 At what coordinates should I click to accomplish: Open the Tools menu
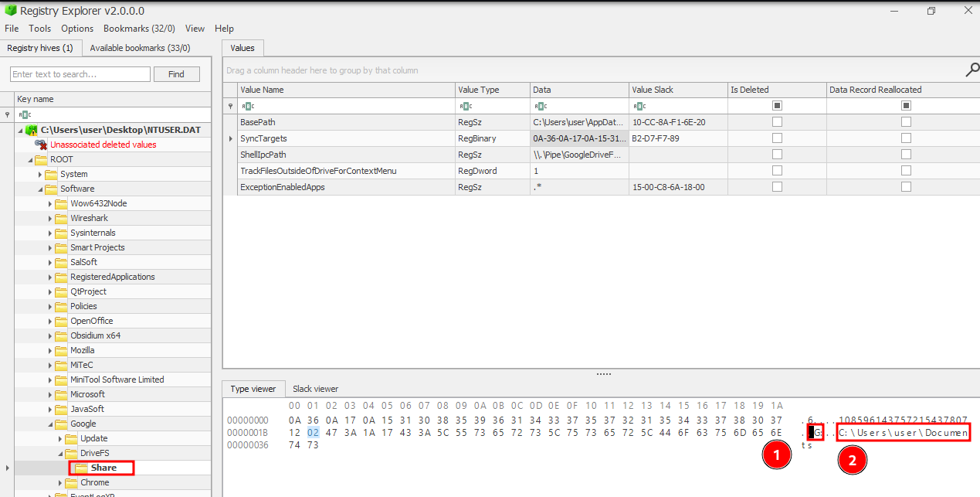coord(40,29)
